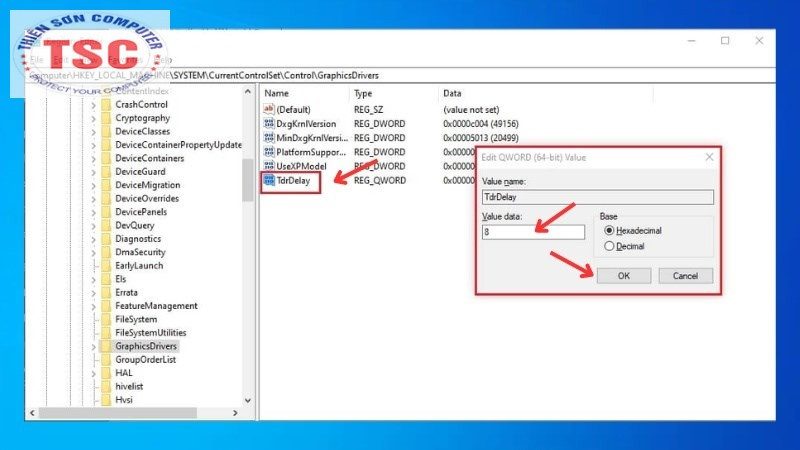Click the Errata folder icon

(106, 292)
